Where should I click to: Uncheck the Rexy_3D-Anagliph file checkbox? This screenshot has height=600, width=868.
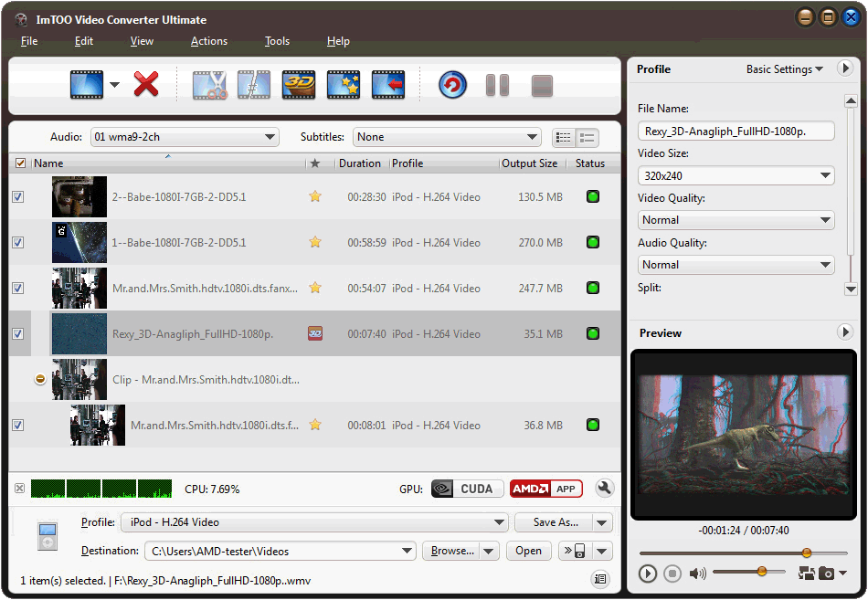point(19,333)
